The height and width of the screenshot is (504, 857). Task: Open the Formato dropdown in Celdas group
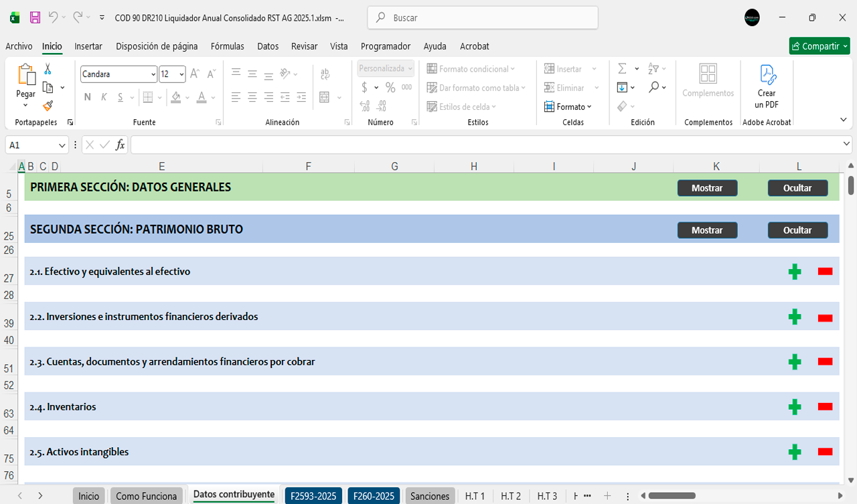(568, 106)
